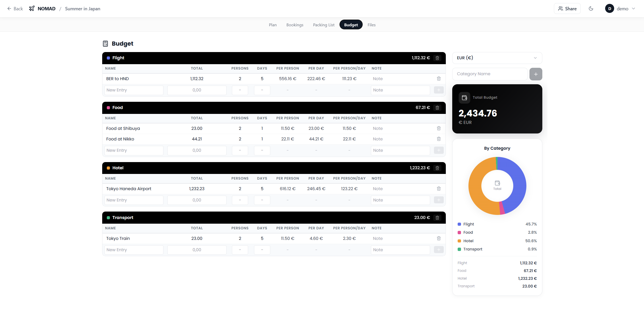Expand the demo user menu
644x319 pixels.
[x=622, y=9]
